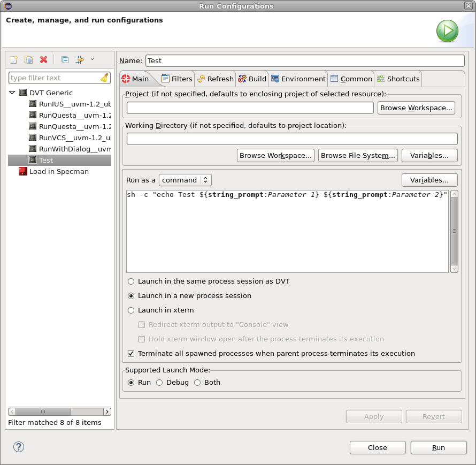Clear the filter text with the broom icon
Viewport: 476px width, 465px height.
105,78
